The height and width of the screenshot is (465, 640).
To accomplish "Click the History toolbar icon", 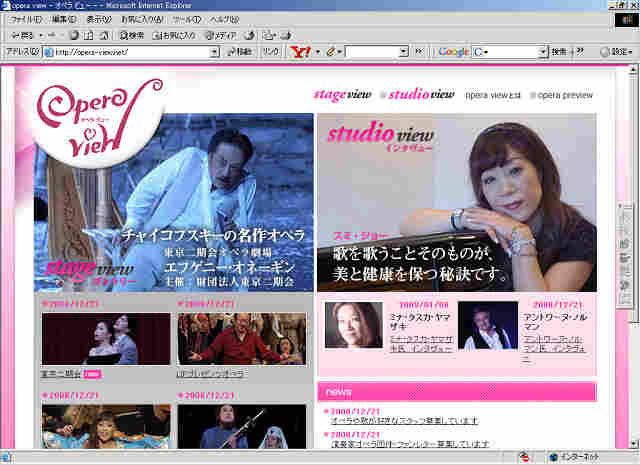I will tap(249, 36).
